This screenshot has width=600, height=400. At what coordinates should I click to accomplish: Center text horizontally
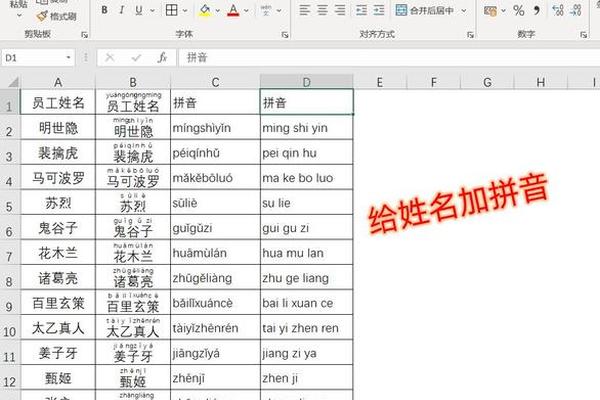click(x=322, y=10)
